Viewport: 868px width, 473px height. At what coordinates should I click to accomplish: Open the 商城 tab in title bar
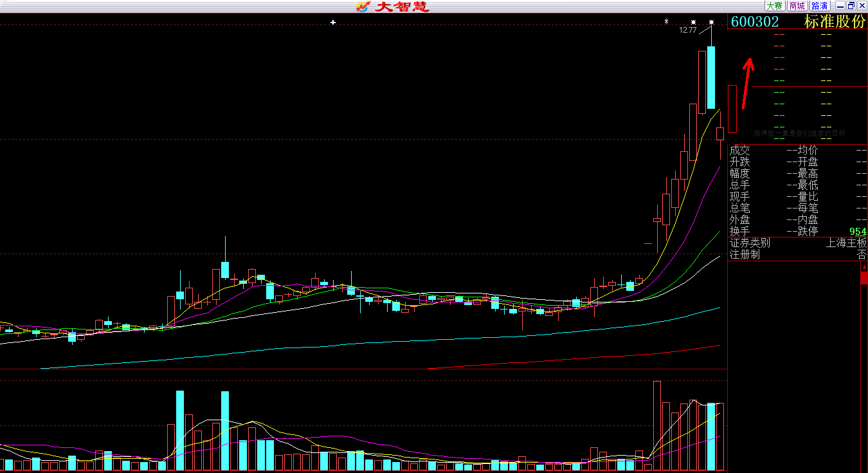(797, 6)
